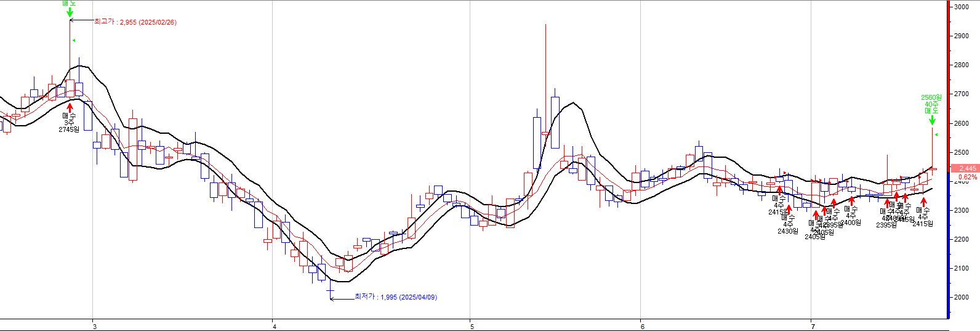Click month 6 on the time axis

[642, 326]
